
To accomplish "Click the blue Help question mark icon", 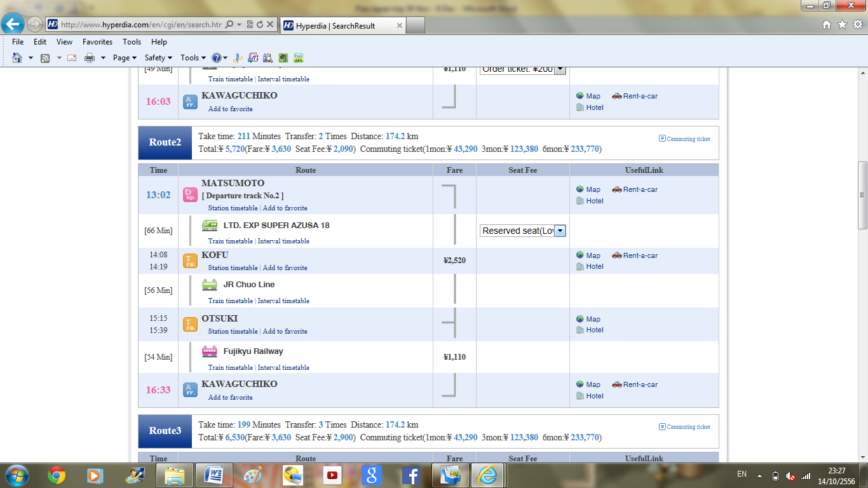I will (217, 58).
